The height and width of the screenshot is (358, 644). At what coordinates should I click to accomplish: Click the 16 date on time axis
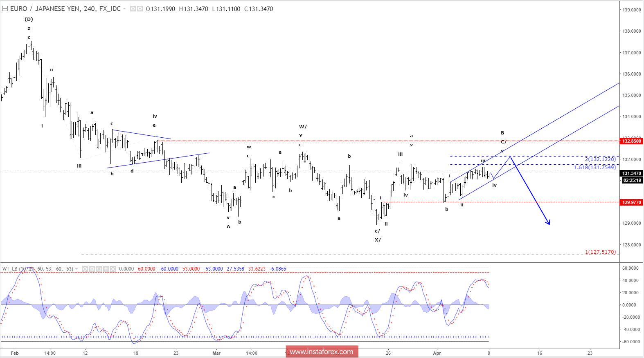[x=540, y=353]
